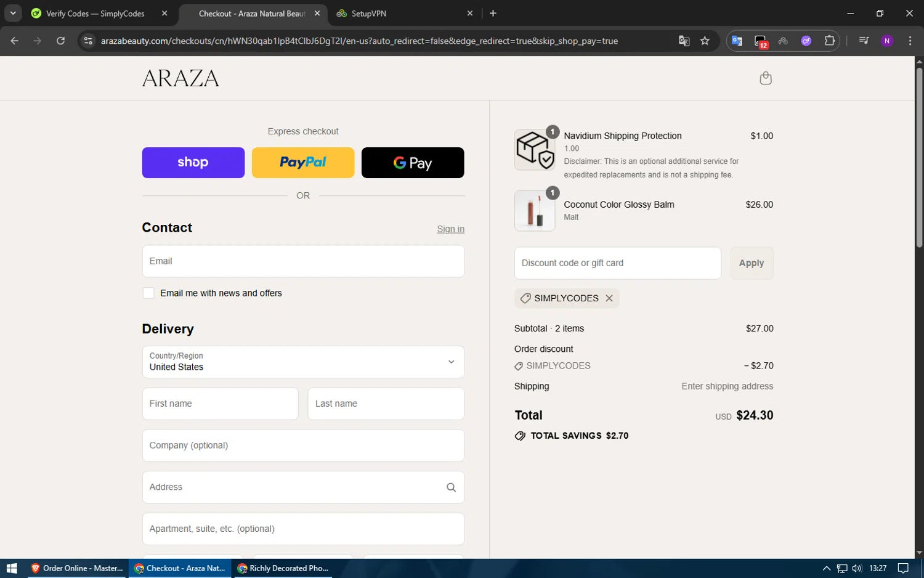Open the volume control in system tray
924x578 pixels.
click(857, 568)
